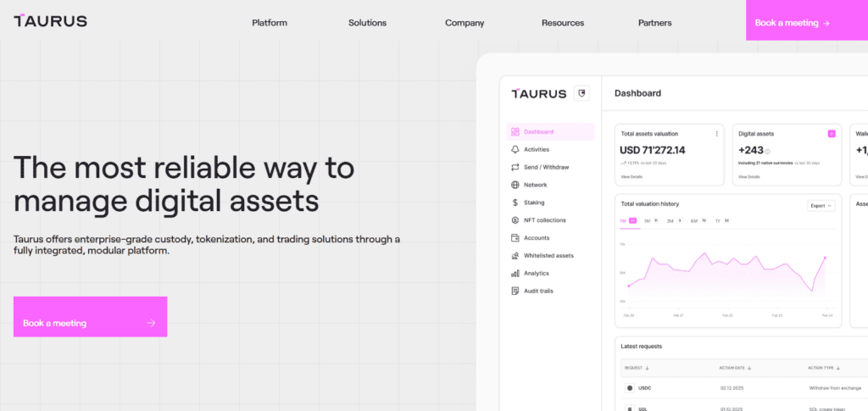Click the Send / Withdraw arrows icon
The width and height of the screenshot is (868, 411).
point(515,167)
